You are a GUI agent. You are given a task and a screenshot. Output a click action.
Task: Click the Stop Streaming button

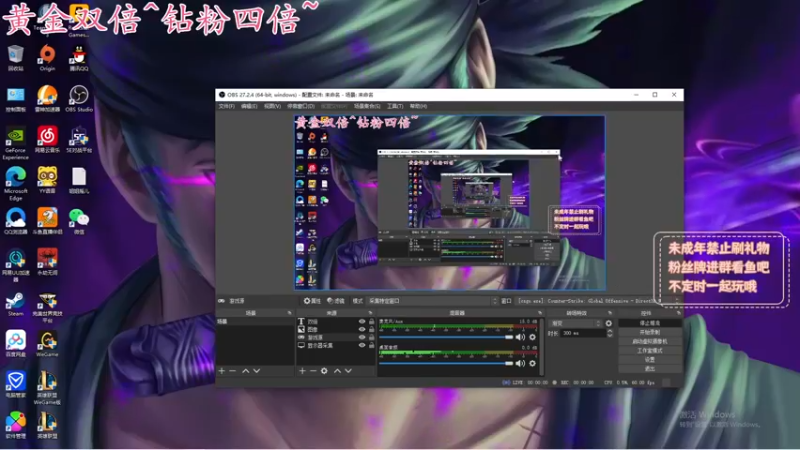pos(649,323)
